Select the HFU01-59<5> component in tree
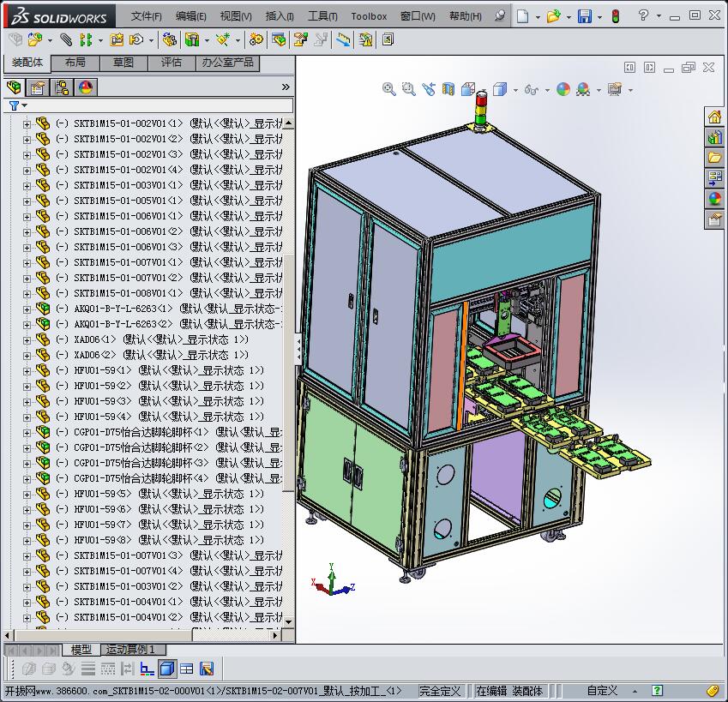Screen dimensions: 728x702 (103, 494)
